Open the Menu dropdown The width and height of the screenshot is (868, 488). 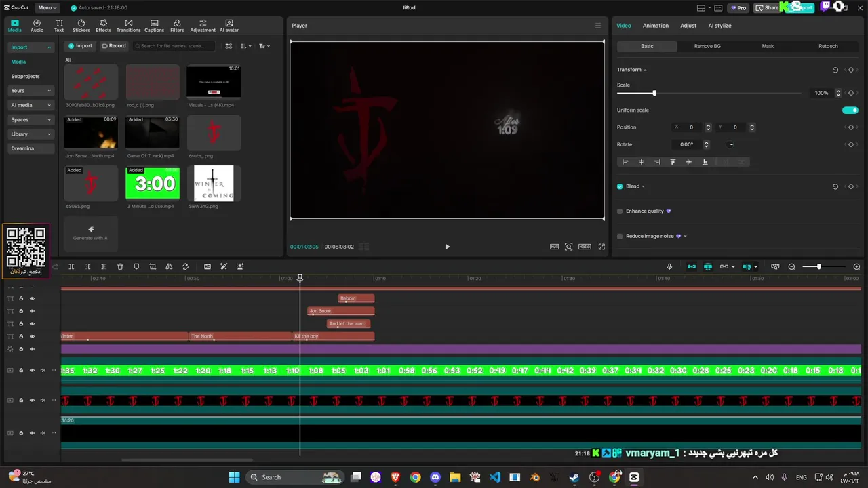click(47, 7)
